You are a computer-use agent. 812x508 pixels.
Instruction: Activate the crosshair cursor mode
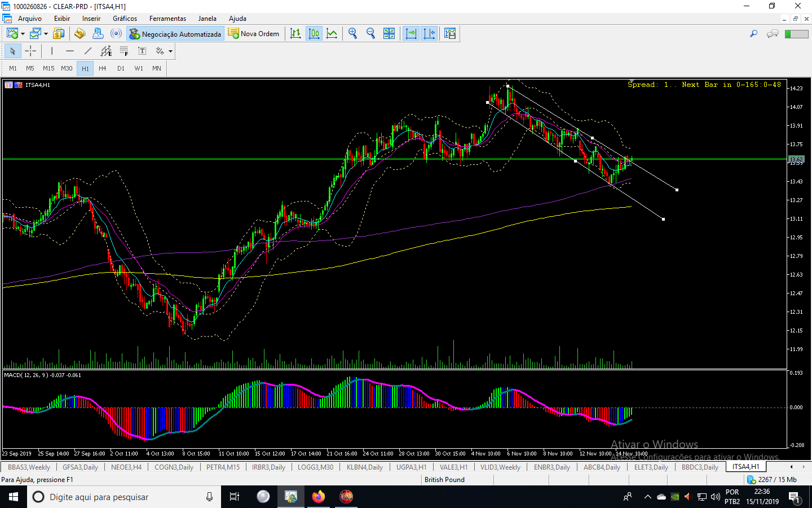30,51
